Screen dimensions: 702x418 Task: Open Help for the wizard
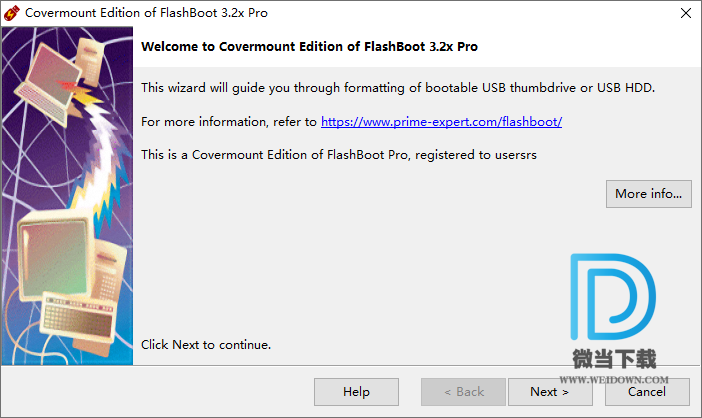[x=356, y=392]
